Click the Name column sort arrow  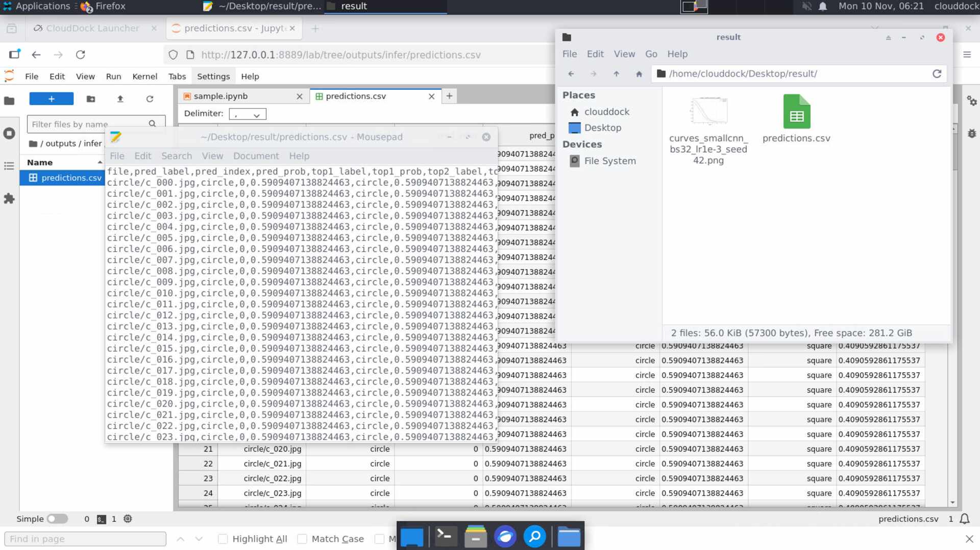point(100,162)
